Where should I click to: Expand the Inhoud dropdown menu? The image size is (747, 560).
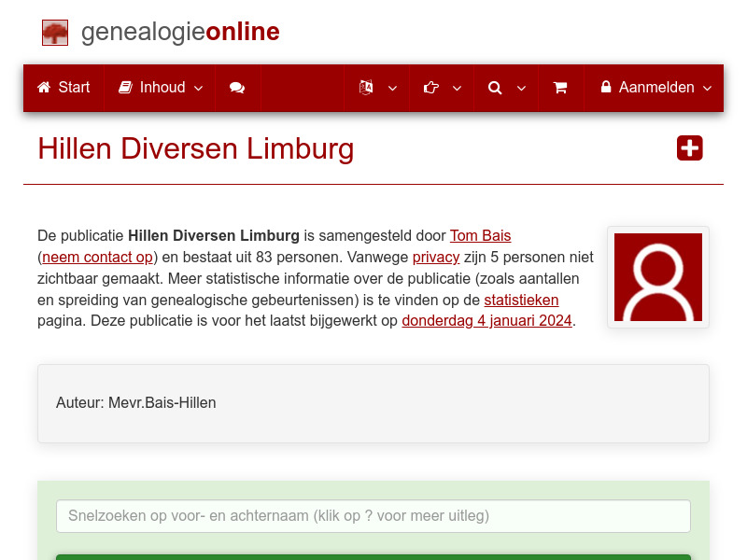198,88
